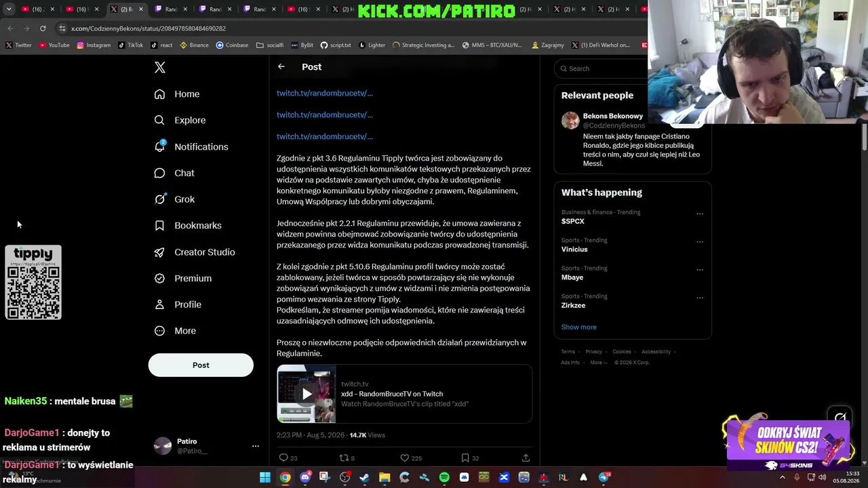Screen dimensions: 868x488
Task: Open options for the Zirkzee trend
Action: coord(700,298)
